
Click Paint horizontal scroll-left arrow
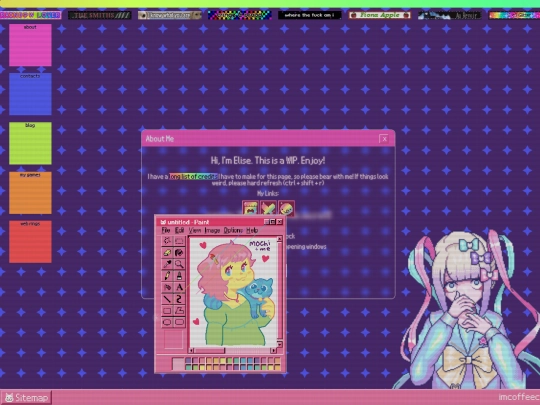pyautogui.click(x=192, y=351)
